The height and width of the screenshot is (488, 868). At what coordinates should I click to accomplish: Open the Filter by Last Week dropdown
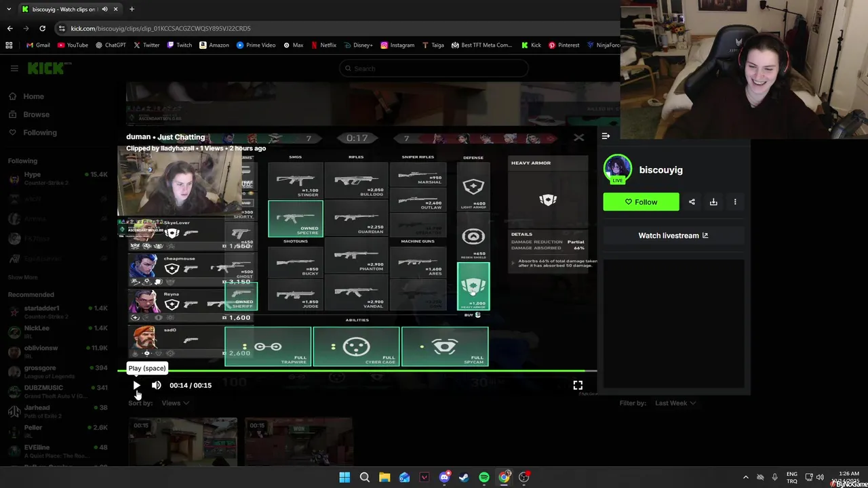click(x=675, y=403)
